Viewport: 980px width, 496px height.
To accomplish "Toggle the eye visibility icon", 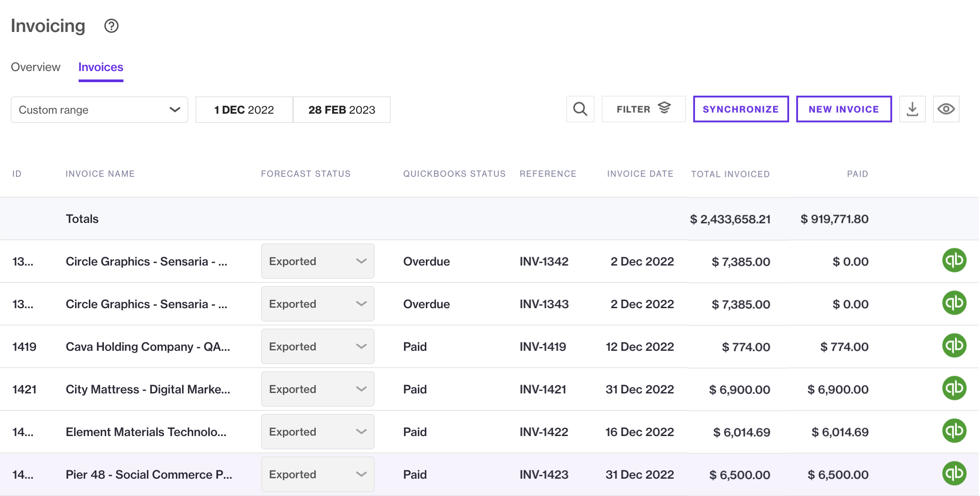I will point(946,109).
